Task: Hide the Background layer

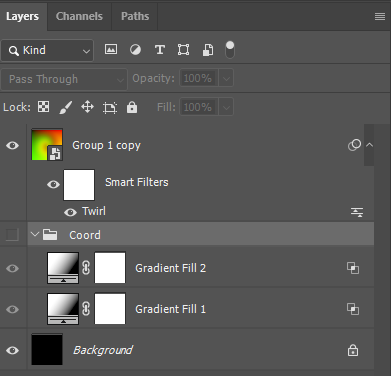Action: coord(13,350)
